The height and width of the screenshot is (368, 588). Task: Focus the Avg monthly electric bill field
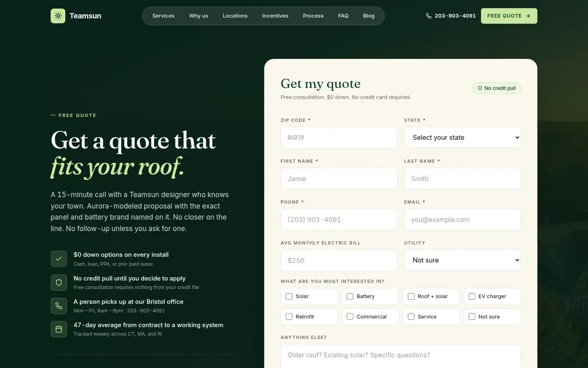tap(339, 261)
